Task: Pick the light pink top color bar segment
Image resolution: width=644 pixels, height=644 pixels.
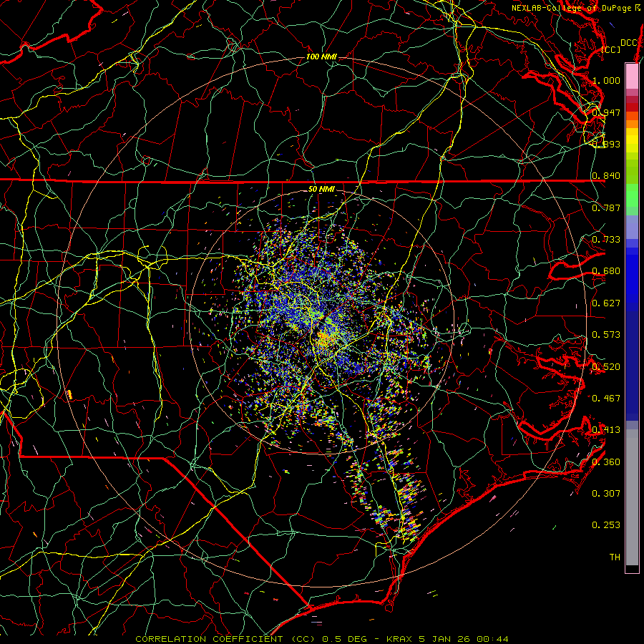Action: (x=632, y=76)
